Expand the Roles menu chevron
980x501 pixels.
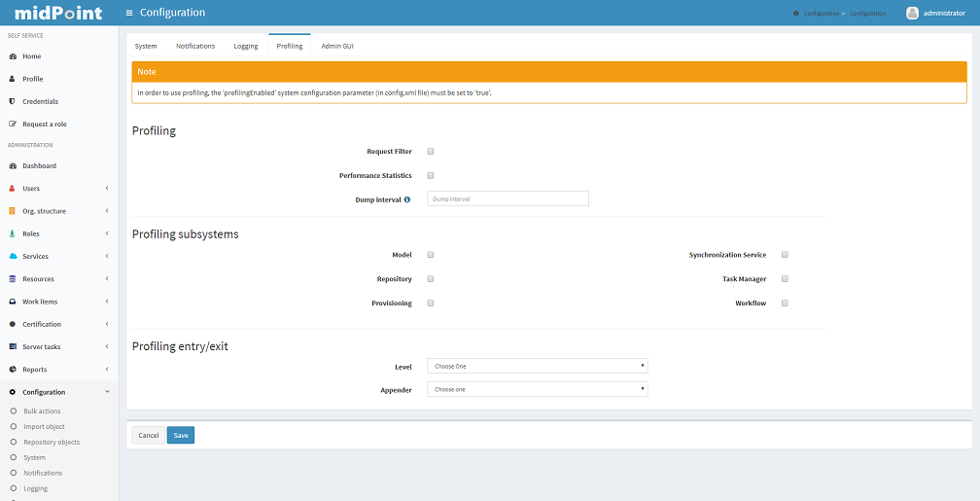107,233
